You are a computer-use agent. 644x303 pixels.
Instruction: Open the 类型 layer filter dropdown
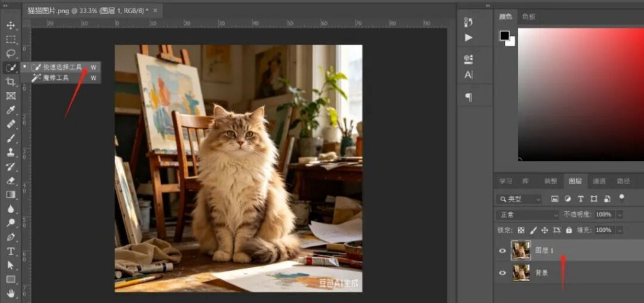pos(520,199)
